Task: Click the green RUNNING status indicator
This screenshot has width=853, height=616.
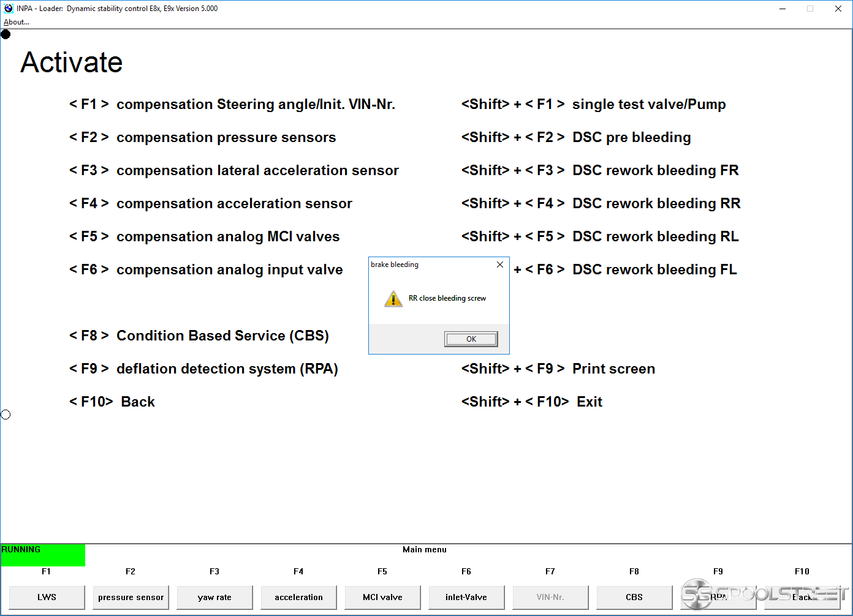Action: (x=43, y=555)
